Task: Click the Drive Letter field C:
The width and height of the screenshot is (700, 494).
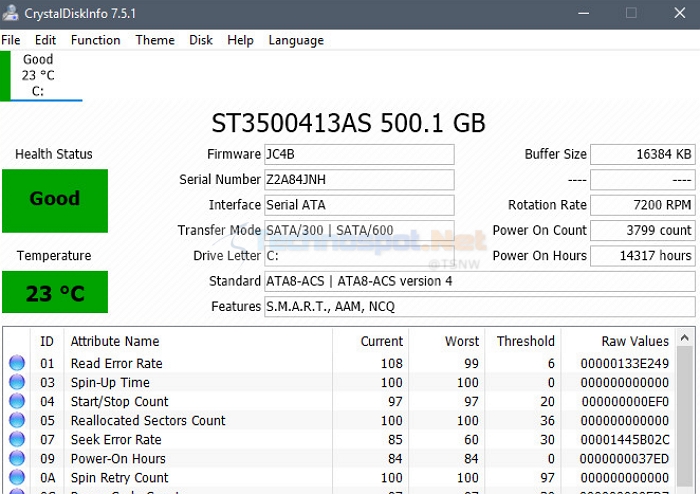Action: click(x=359, y=256)
